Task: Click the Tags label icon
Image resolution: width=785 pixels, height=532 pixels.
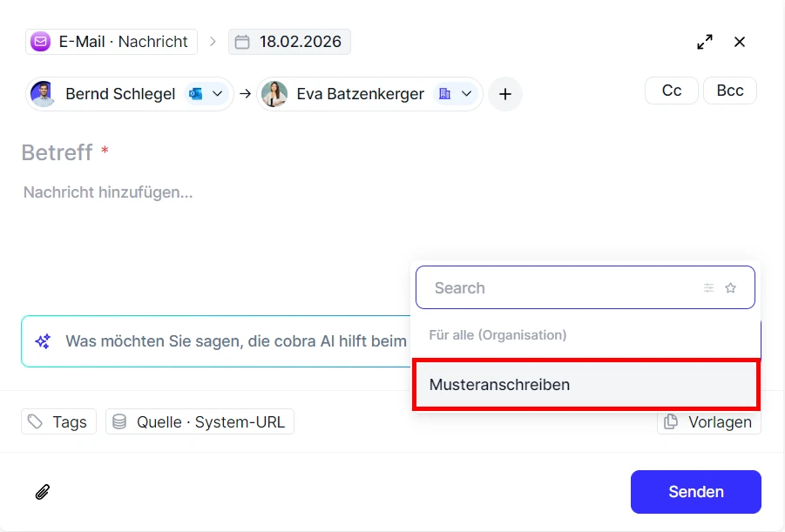Action: [x=35, y=421]
